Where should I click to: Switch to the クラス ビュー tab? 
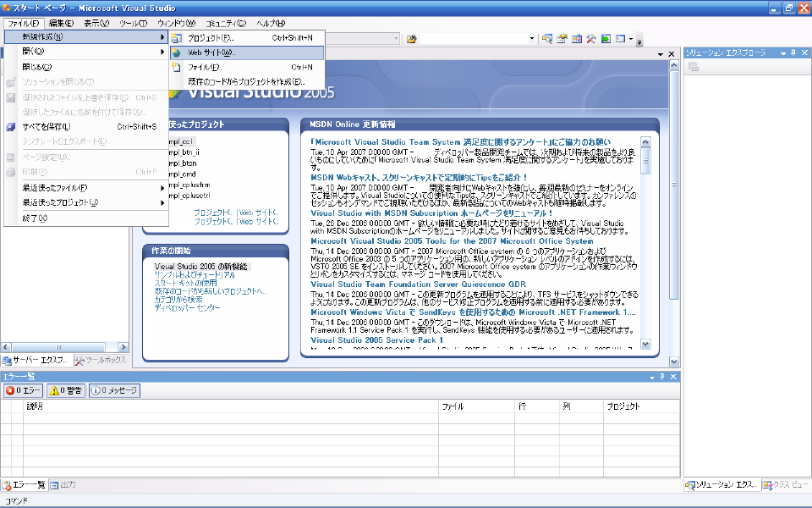pos(785,485)
